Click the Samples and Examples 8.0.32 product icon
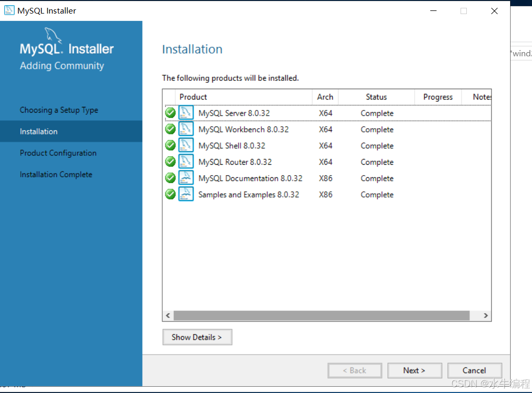Image resolution: width=532 pixels, height=393 pixels. click(186, 194)
